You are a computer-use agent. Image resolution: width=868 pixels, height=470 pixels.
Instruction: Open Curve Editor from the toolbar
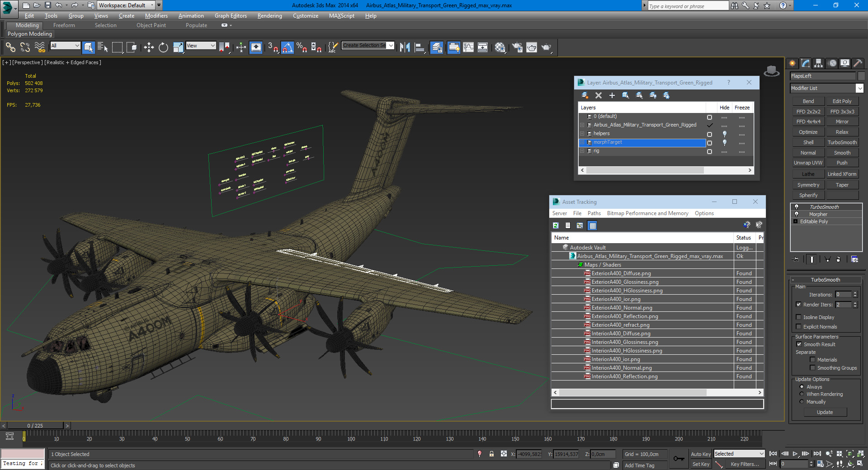click(x=468, y=47)
